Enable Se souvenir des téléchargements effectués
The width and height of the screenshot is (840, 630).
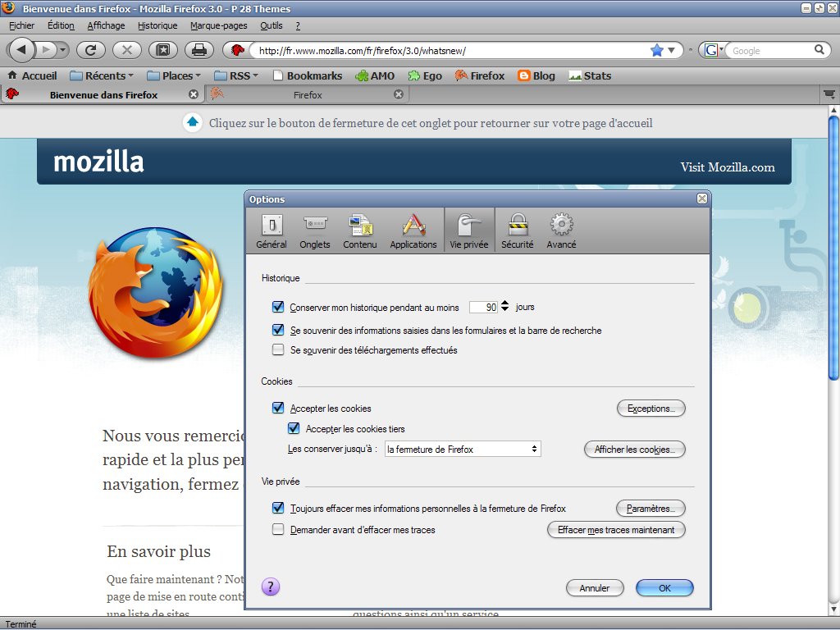pyautogui.click(x=277, y=349)
